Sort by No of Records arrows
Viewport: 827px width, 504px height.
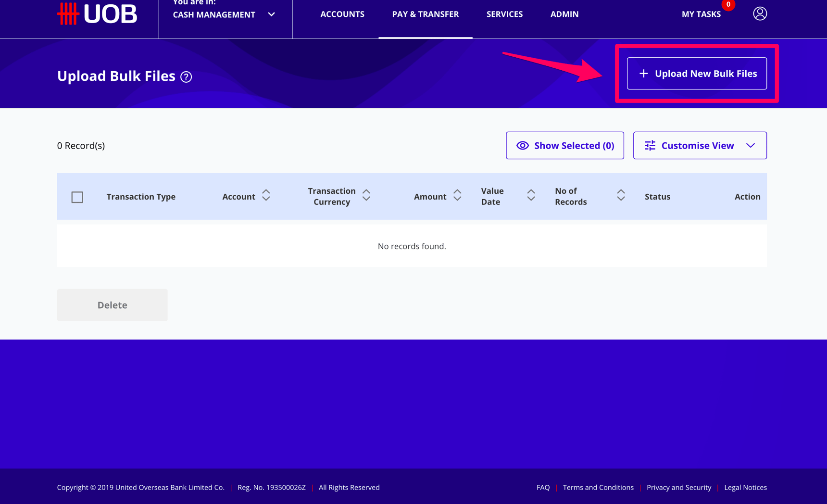(621, 195)
